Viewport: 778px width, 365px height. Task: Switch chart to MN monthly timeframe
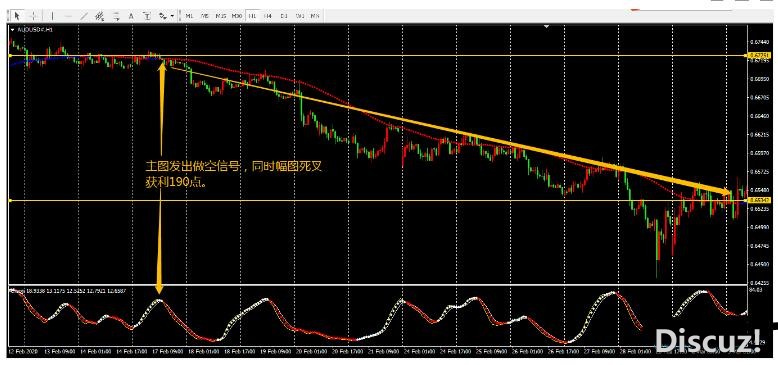315,15
